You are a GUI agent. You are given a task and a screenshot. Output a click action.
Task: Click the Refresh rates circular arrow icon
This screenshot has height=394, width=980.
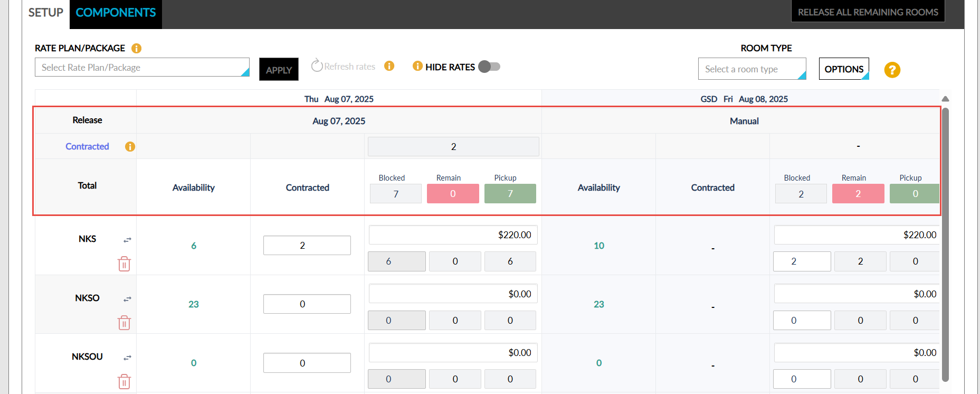(317, 65)
